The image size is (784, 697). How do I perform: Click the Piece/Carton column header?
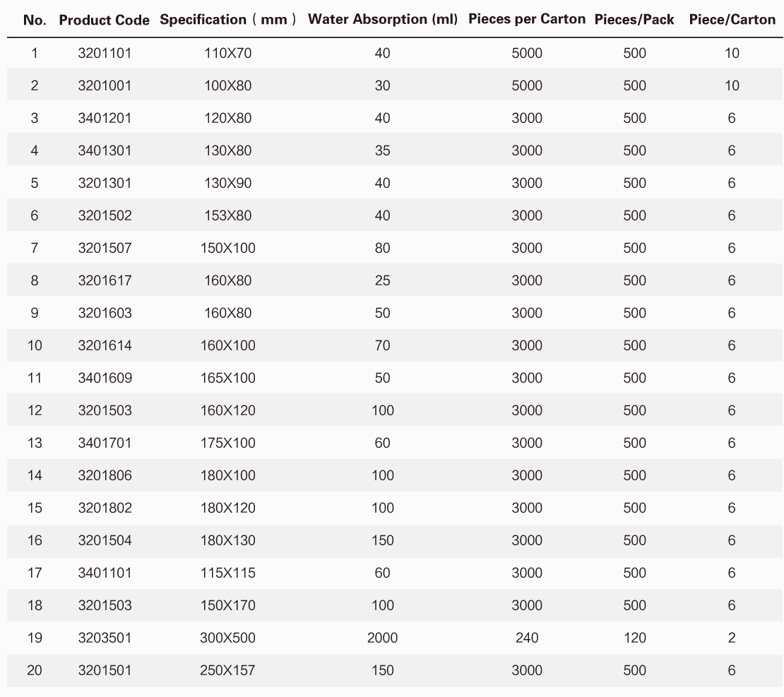tap(732, 20)
